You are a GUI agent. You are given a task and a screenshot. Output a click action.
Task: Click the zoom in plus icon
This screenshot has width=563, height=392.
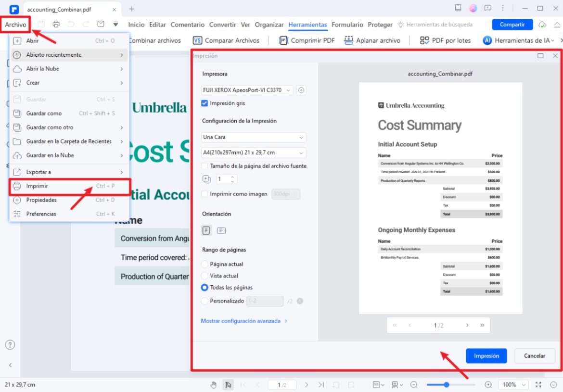click(x=488, y=385)
